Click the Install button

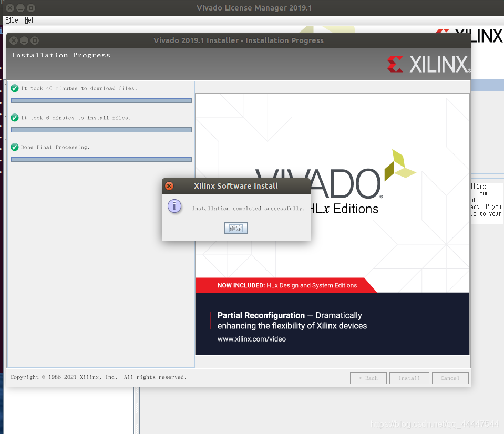[409, 378]
